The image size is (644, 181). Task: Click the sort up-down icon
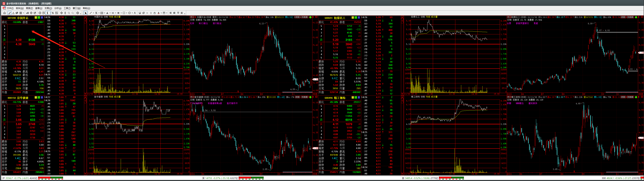click(x=57, y=13)
